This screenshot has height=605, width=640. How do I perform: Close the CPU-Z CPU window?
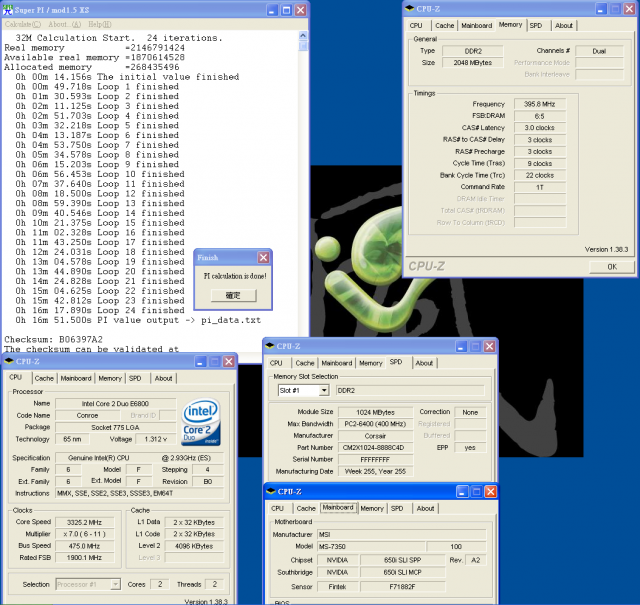(229, 362)
